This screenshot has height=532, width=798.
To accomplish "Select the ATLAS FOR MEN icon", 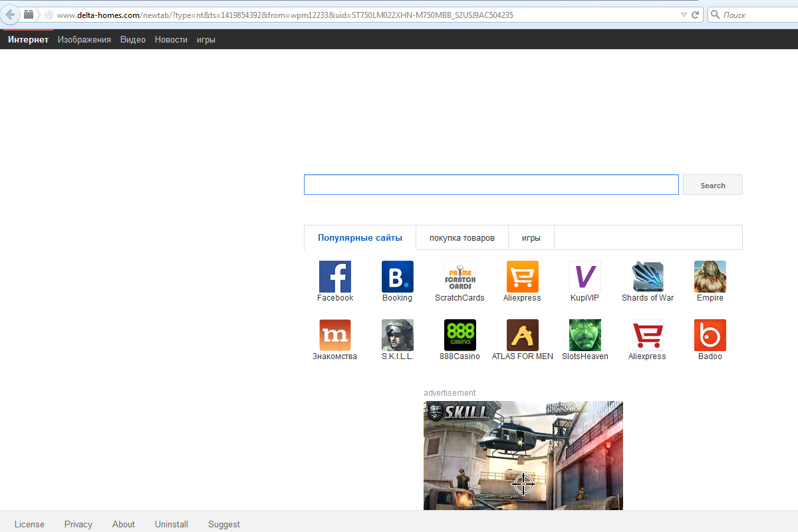I will 522,335.
